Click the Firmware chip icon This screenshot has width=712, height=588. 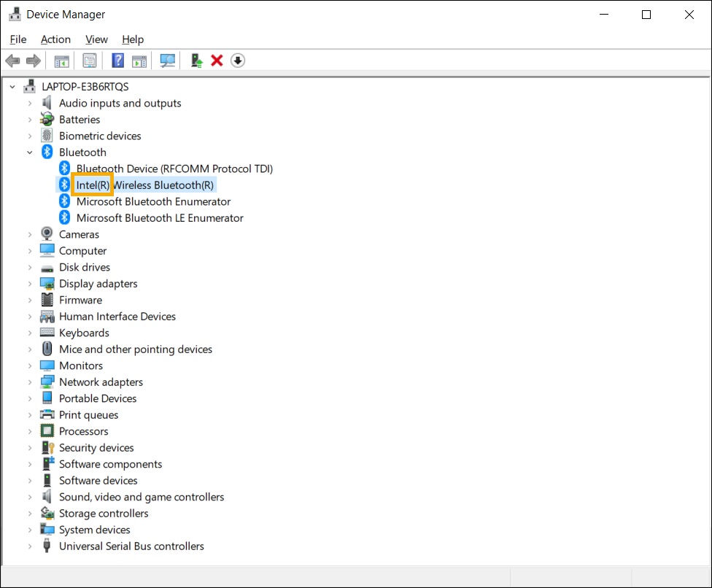pos(47,300)
